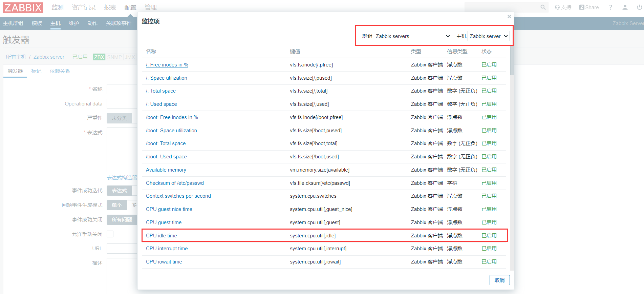Go to 动作 submenu
This screenshot has height=294, width=644.
[92, 23]
